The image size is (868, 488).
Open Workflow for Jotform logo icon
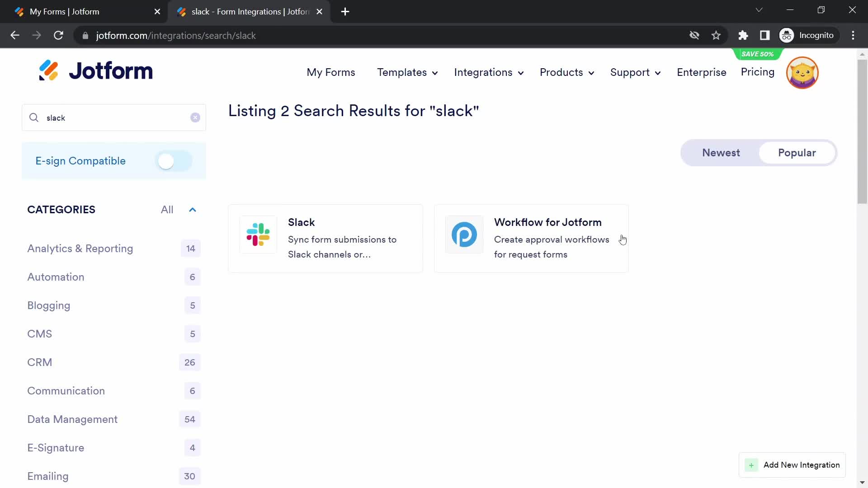464,235
